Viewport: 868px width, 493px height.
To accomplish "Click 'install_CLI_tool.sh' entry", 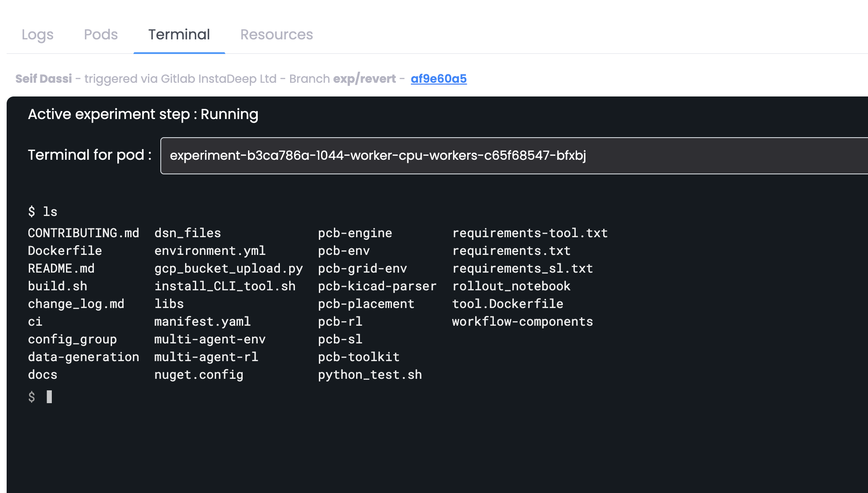I will pos(225,286).
